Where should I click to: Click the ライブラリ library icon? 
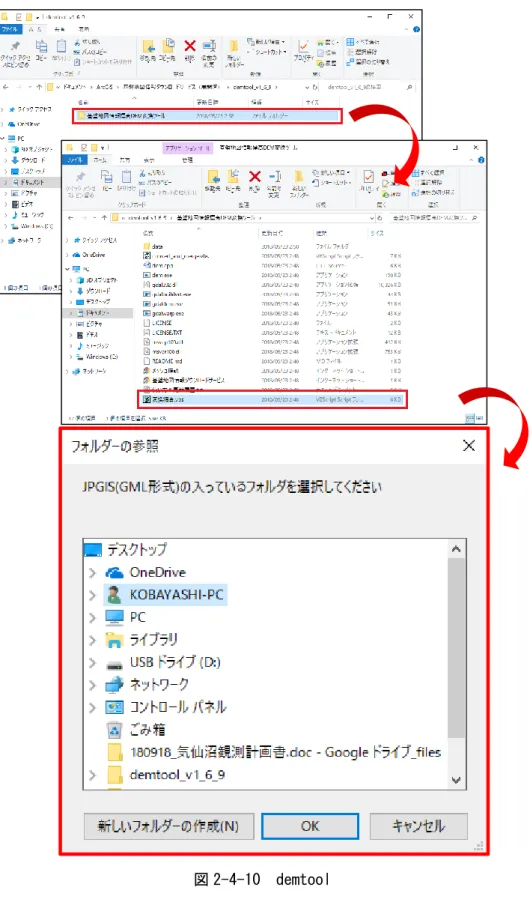tap(114, 640)
